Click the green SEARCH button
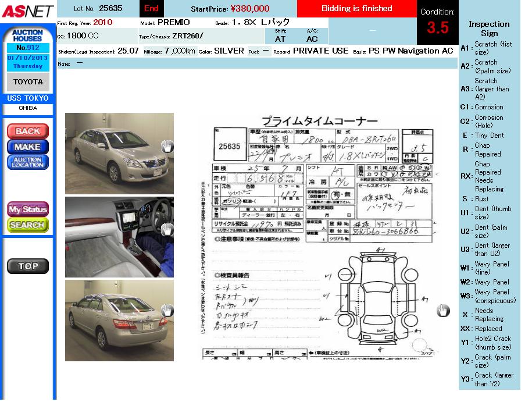The width and height of the screenshot is (532, 402). tap(27, 225)
